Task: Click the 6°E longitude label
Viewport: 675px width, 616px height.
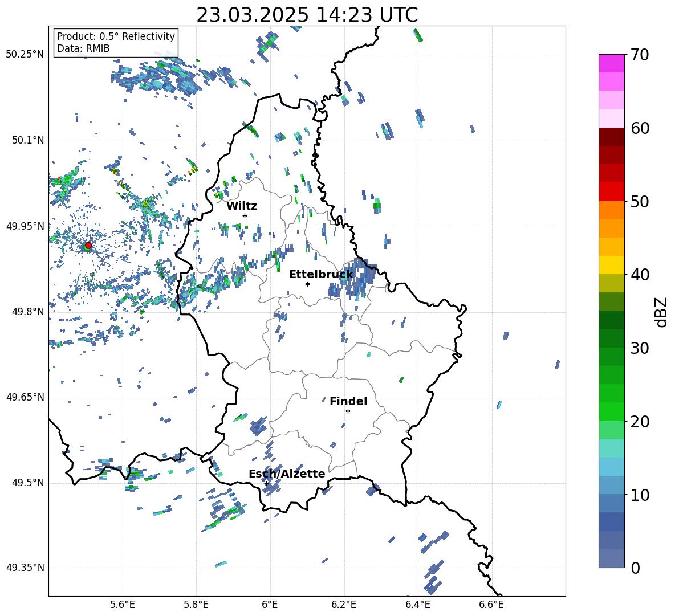Action: 270,605
